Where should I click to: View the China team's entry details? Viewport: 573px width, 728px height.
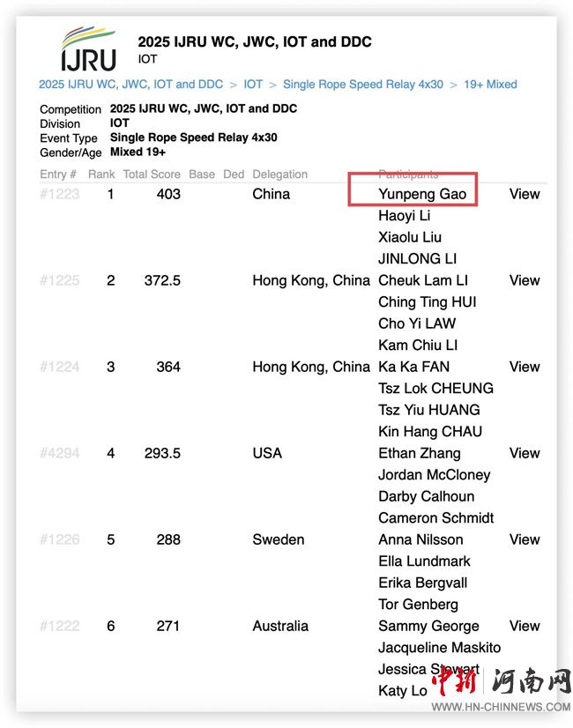coord(525,194)
